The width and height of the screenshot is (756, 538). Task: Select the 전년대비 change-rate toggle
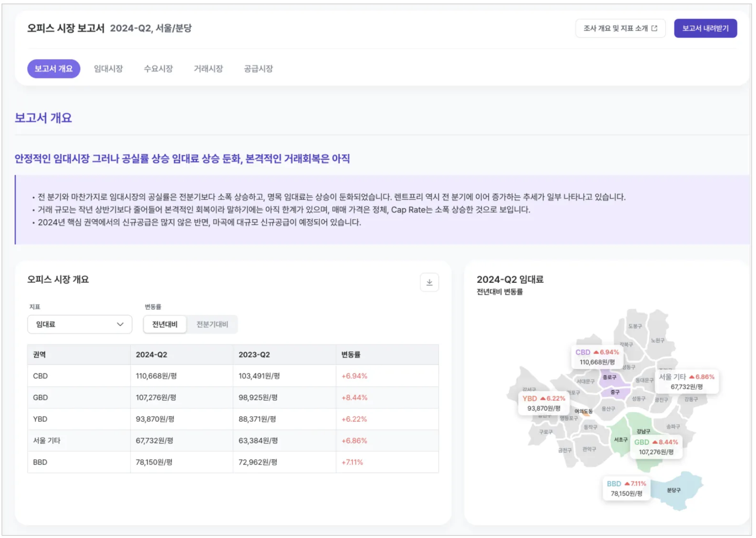click(x=165, y=324)
